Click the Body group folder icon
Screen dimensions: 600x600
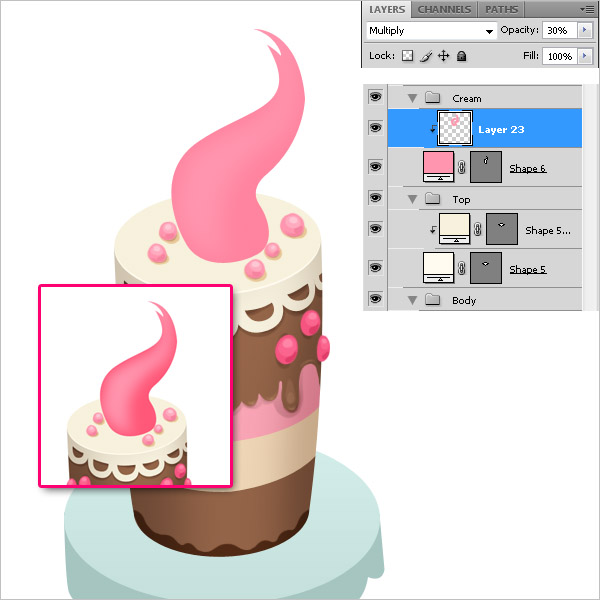click(432, 299)
